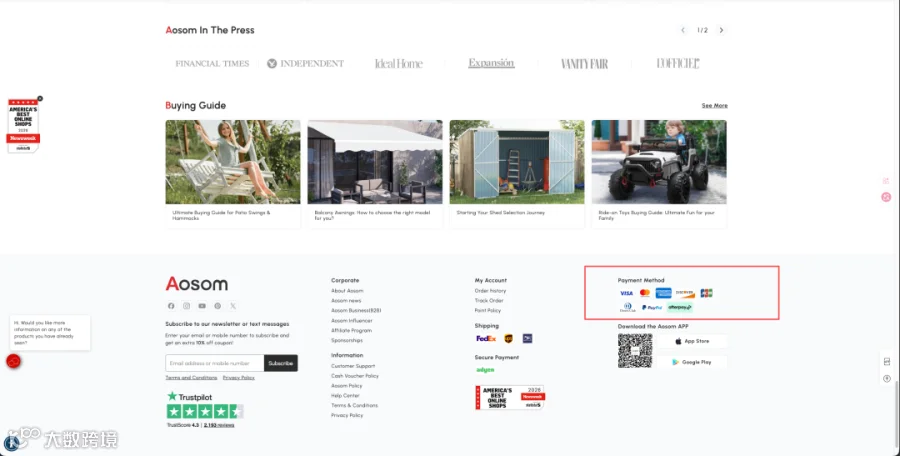The image size is (900, 456).
Task: Open the 2,193 reviews Trustpilot link
Action: [x=219, y=426]
